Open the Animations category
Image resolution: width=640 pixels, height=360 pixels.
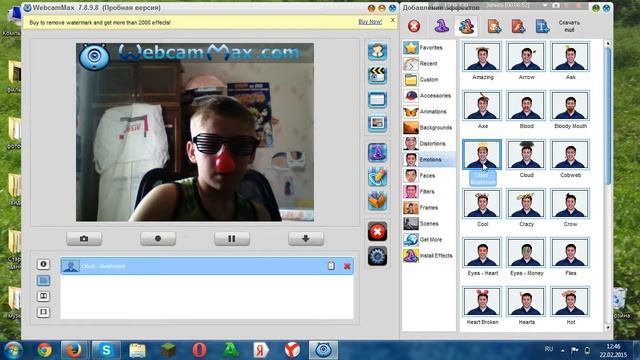[x=429, y=111]
